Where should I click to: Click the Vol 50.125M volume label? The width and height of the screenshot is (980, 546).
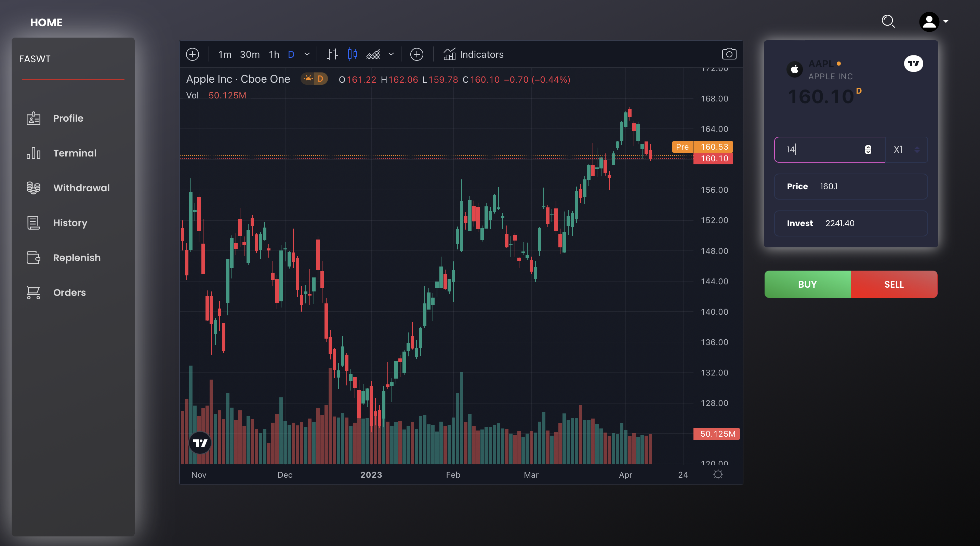click(x=216, y=95)
